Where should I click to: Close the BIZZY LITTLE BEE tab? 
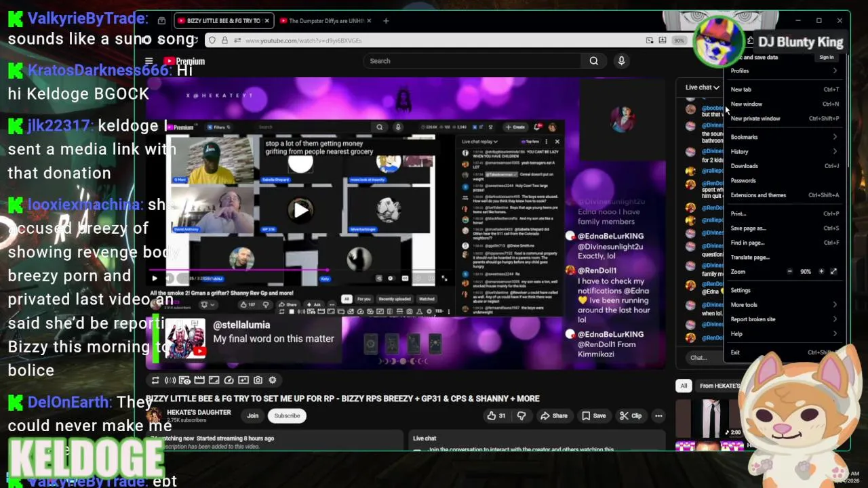(267, 21)
